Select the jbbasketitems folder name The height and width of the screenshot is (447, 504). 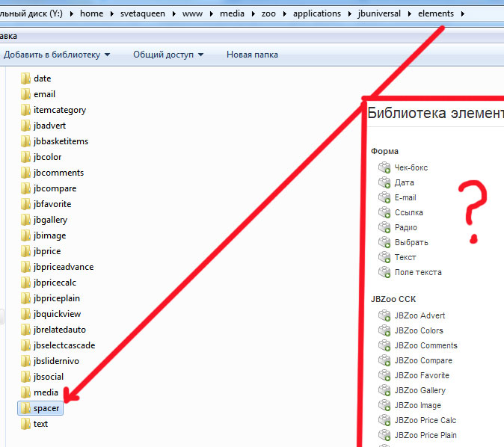point(61,141)
